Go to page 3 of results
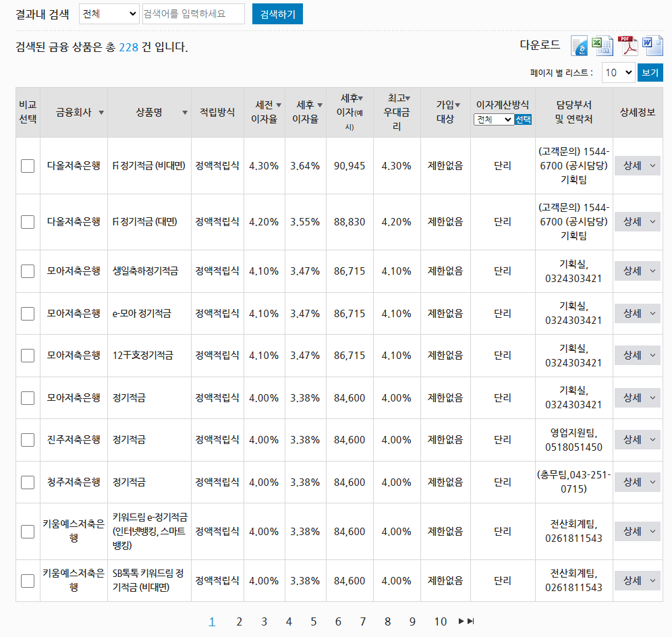 tap(264, 621)
